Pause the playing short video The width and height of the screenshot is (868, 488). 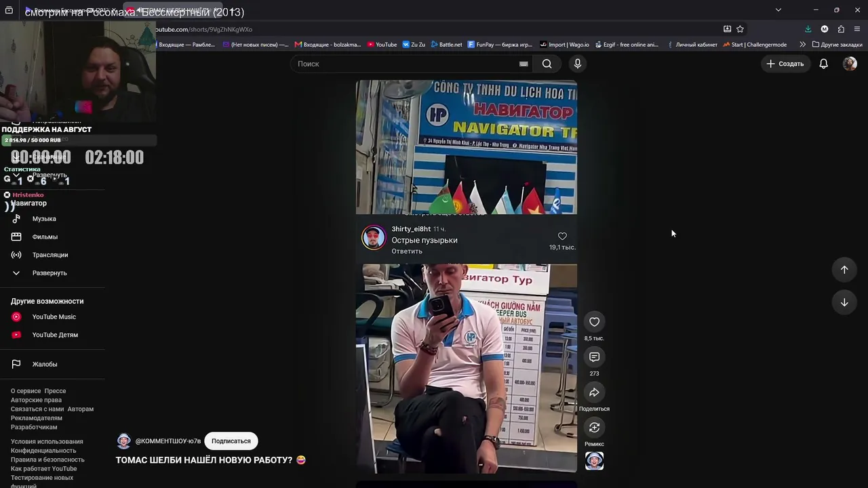point(467,277)
